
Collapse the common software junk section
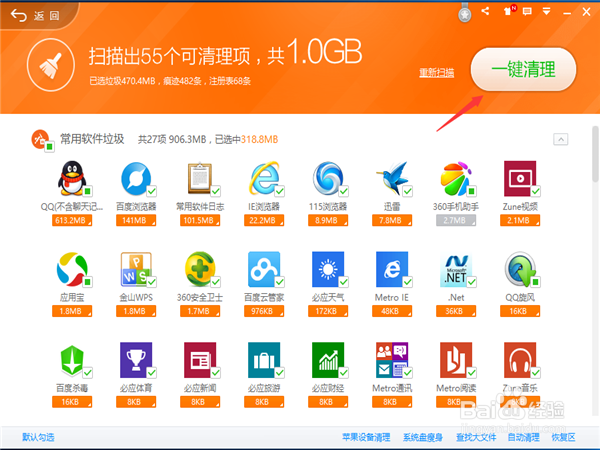[561, 139]
